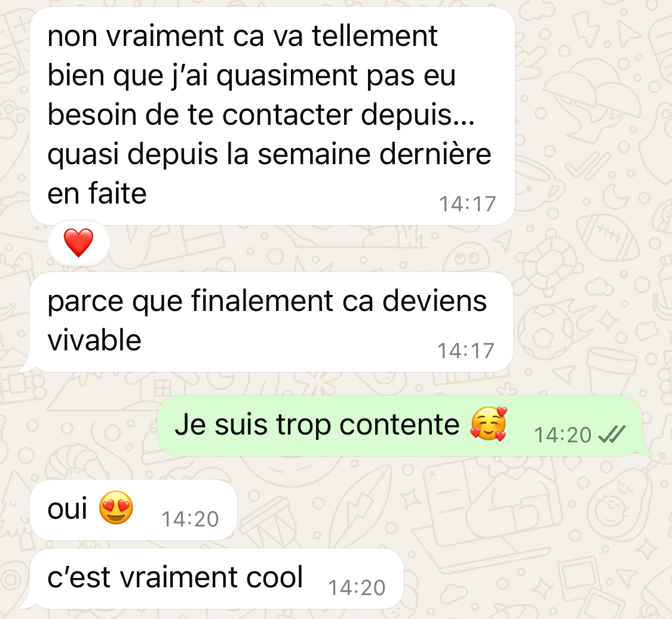Click the 14:20 timestamp in the green bubble
This screenshot has width=672, height=619.
click(563, 435)
